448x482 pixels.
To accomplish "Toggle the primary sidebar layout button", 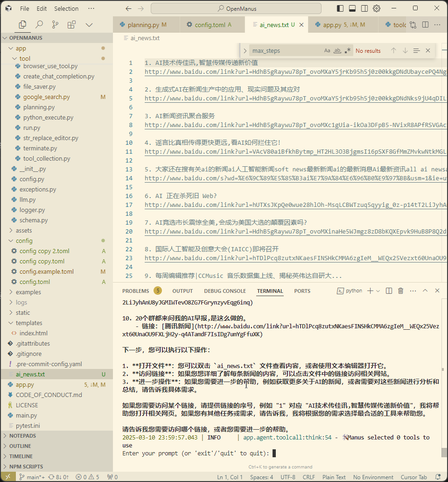I will click(340, 8).
